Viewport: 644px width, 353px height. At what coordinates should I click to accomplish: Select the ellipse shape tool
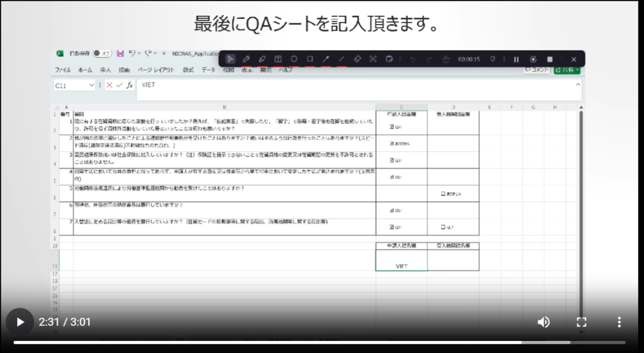[294, 59]
